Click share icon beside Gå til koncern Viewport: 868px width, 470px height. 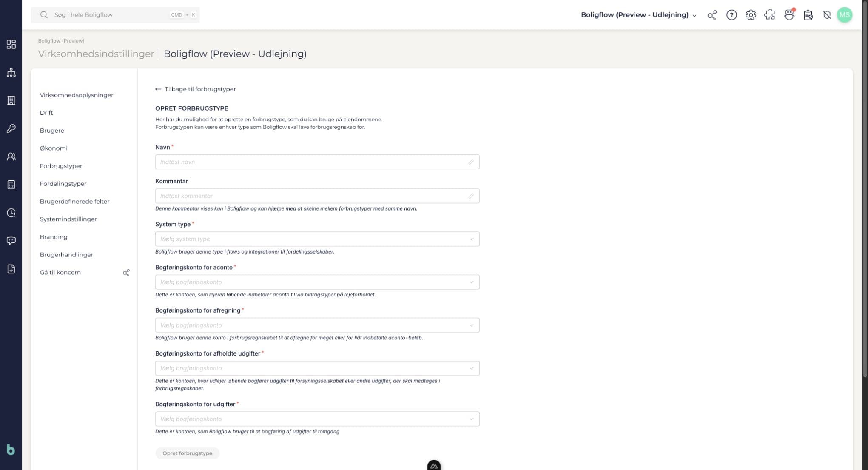tap(126, 273)
